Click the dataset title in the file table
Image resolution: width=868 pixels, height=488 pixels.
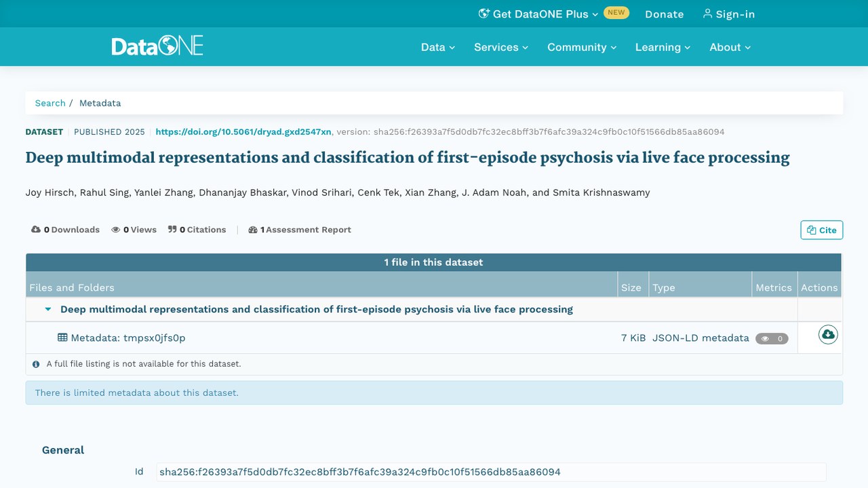click(x=317, y=309)
